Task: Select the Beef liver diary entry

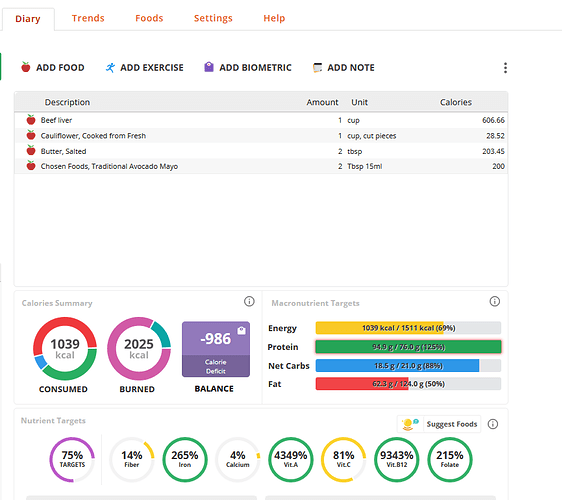Action: click(x=261, y=120)
